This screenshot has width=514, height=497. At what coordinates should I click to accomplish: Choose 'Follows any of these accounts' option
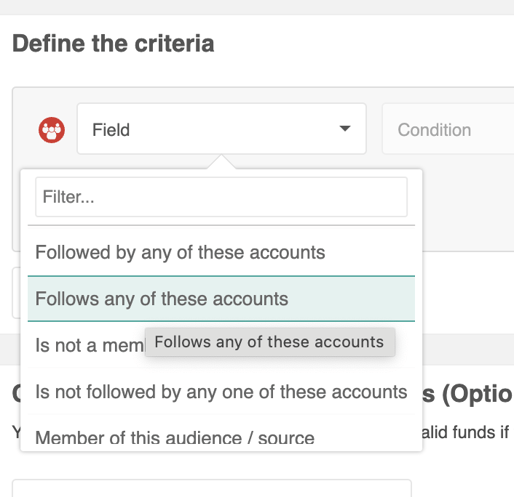[x=221, y=299]
